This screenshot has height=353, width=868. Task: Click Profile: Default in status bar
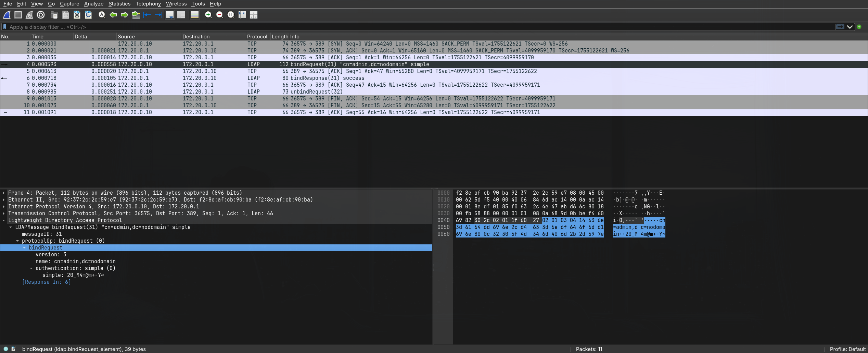pos(848,349)
